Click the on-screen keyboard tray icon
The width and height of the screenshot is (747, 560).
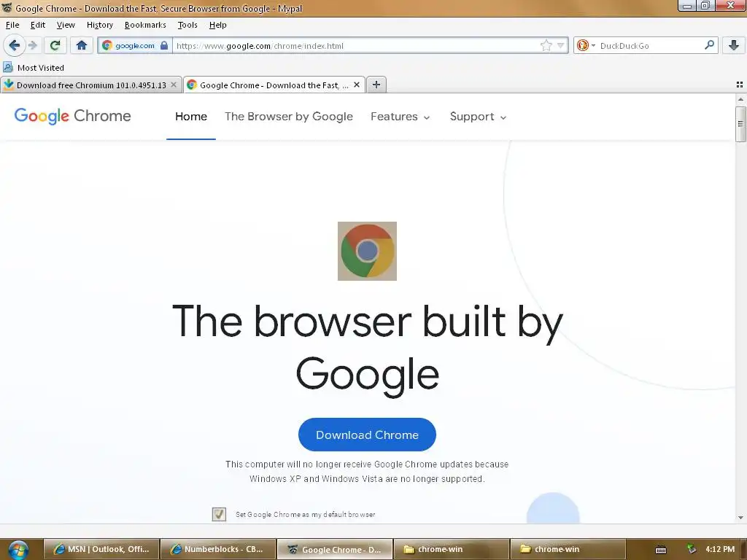[x=661, y=550]
